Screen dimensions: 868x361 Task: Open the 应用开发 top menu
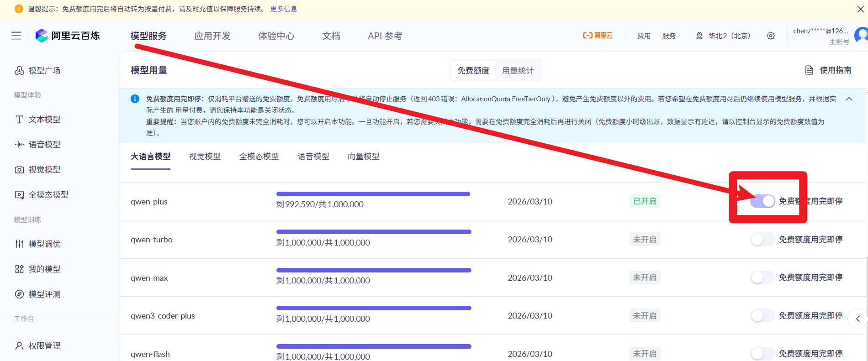[x=212, y=36]
